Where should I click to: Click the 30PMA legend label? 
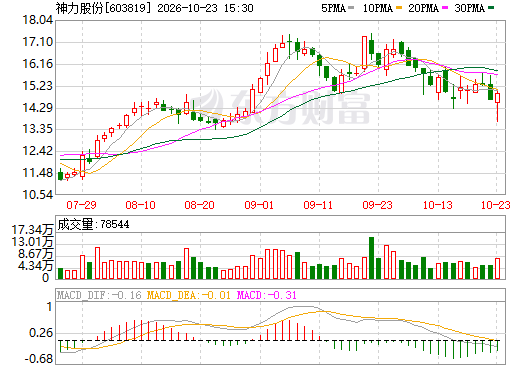(x=469, y=8)
